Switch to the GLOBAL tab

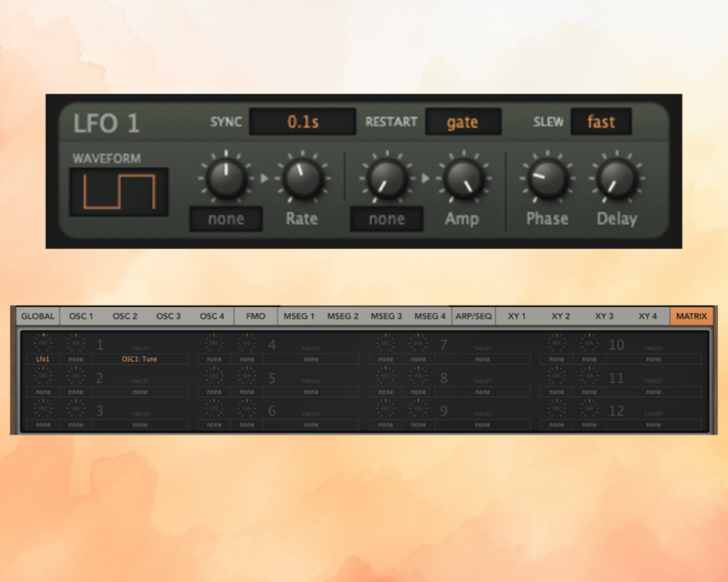point(37,316)
